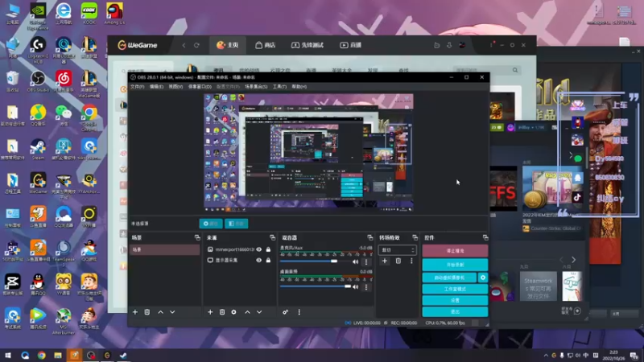Switch to WeGame Store tab

click(x=266, y=45)
